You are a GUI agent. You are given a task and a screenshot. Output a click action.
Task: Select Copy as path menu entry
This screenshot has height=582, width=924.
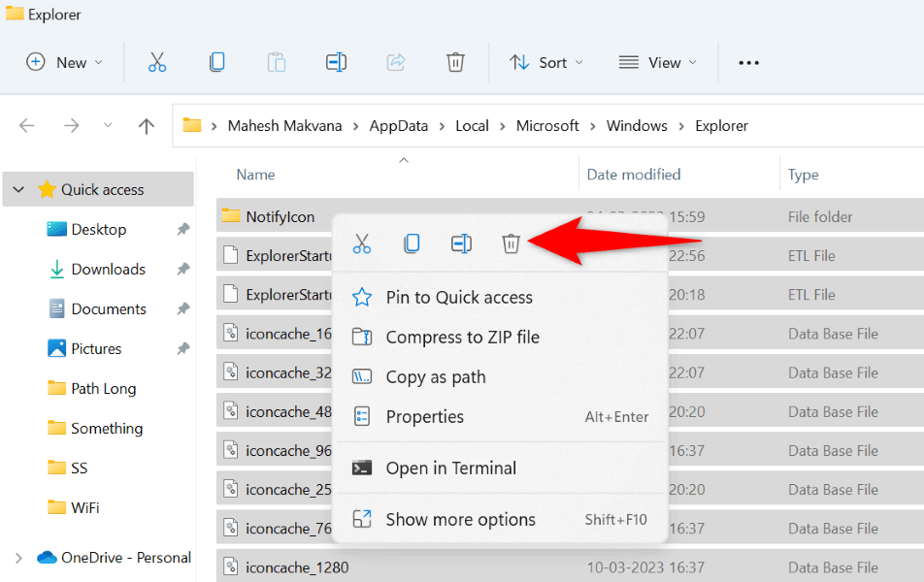point(435,377)
